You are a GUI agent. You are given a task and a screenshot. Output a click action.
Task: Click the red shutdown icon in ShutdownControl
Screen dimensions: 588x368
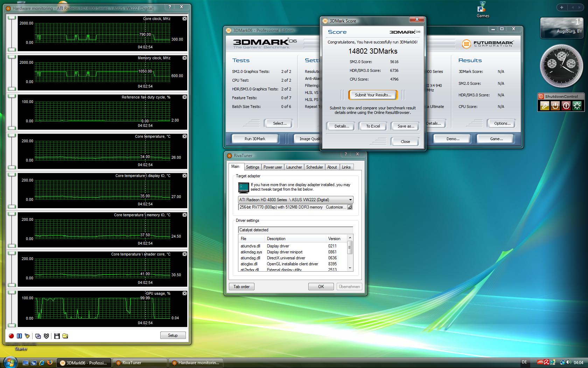566,105
